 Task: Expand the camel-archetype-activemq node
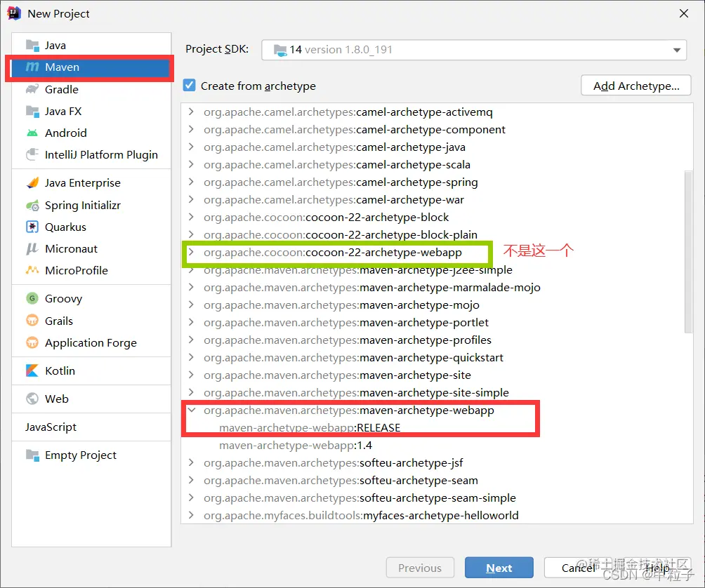[191, 112]
